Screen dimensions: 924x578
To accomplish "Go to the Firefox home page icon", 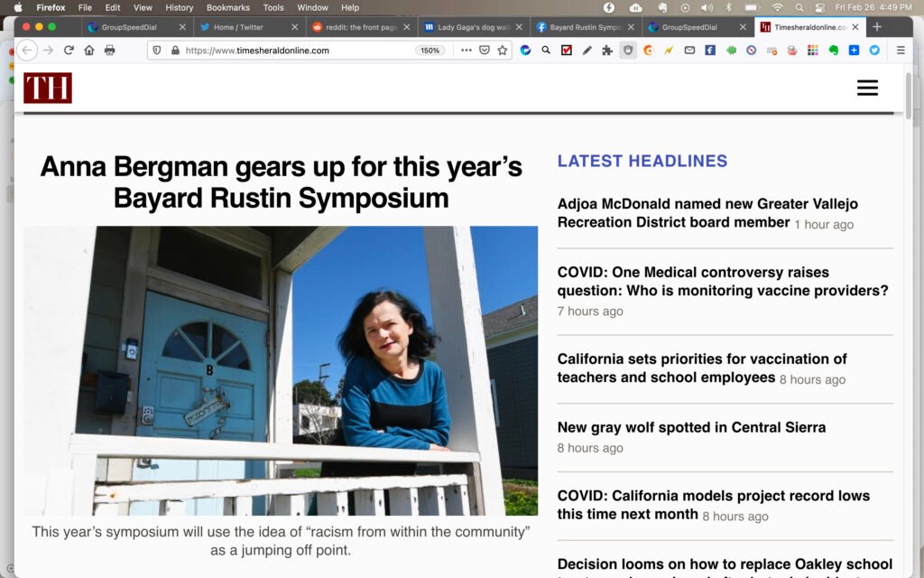I will 88,51.
